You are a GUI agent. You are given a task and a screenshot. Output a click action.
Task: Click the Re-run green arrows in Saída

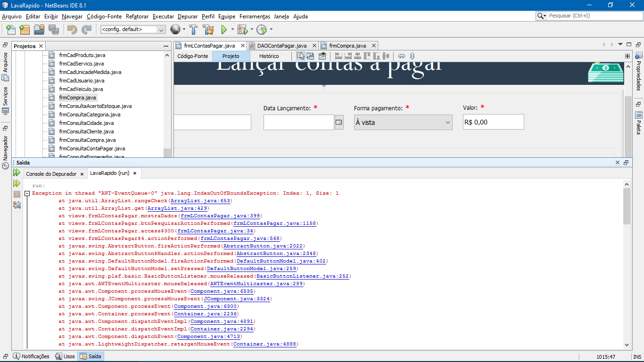tap(17, 173)
